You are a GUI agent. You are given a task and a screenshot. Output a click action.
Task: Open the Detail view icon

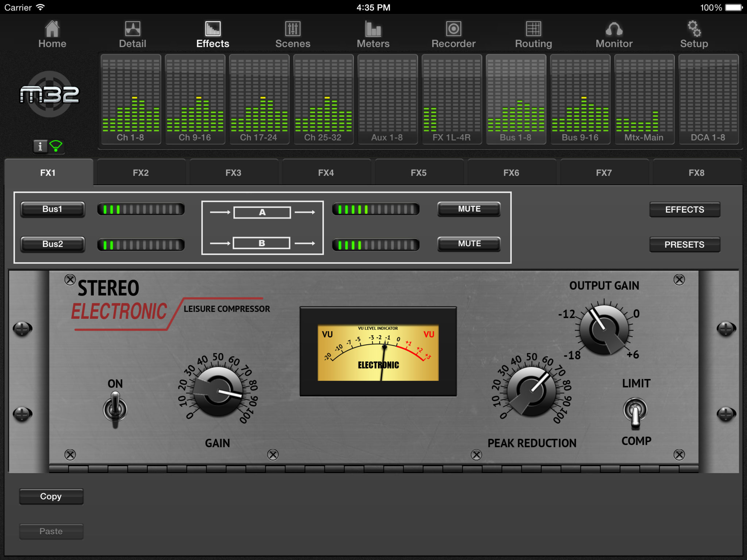point(132,29)
